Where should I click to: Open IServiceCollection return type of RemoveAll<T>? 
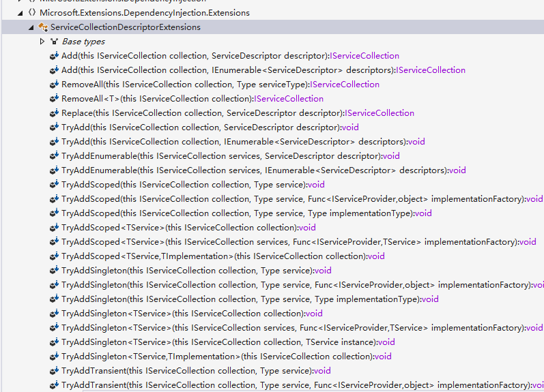(x=289, y=99)
